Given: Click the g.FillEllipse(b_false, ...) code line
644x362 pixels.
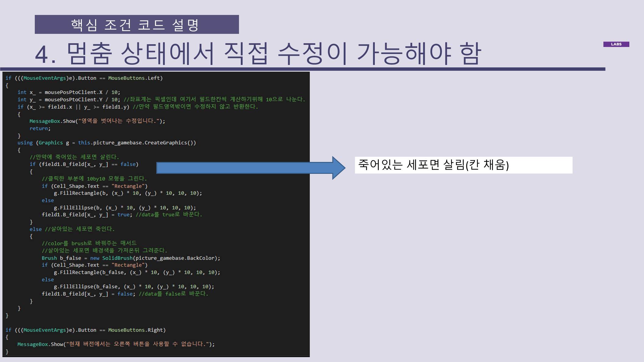Looking at the screenshot, I should coord(134,287).
